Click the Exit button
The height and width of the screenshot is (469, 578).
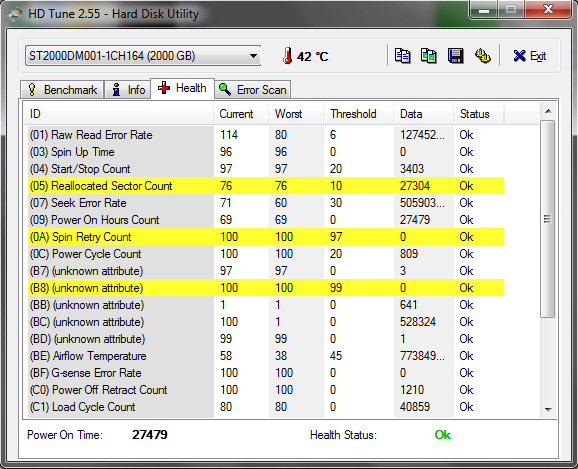coord(529,56)
